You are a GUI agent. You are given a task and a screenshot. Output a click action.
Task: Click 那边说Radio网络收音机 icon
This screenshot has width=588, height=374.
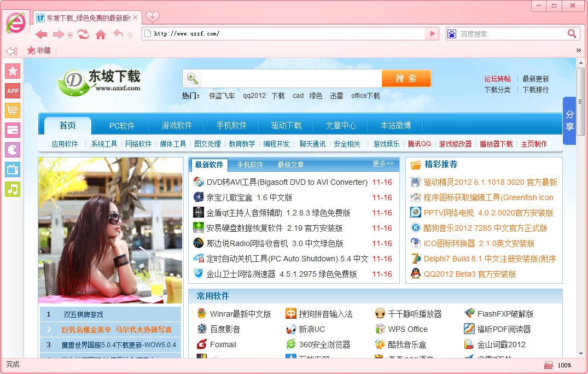point(199,243)
